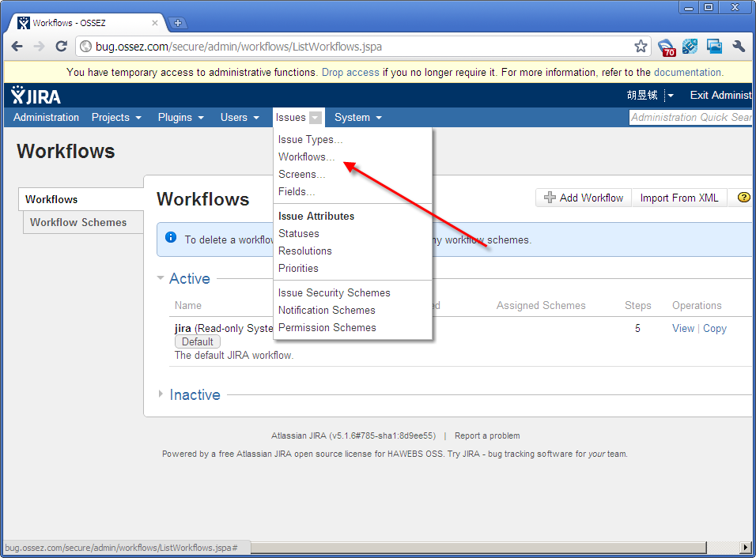
Task: Click the Report a problem link
Action: pyautogui.click(x=487, y=435)
